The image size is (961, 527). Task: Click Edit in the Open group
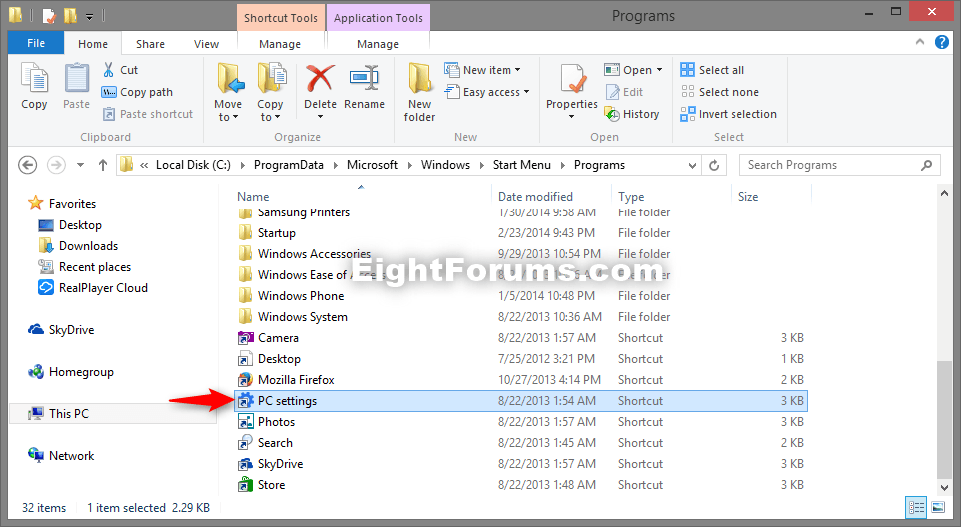[x=625, y=92]
